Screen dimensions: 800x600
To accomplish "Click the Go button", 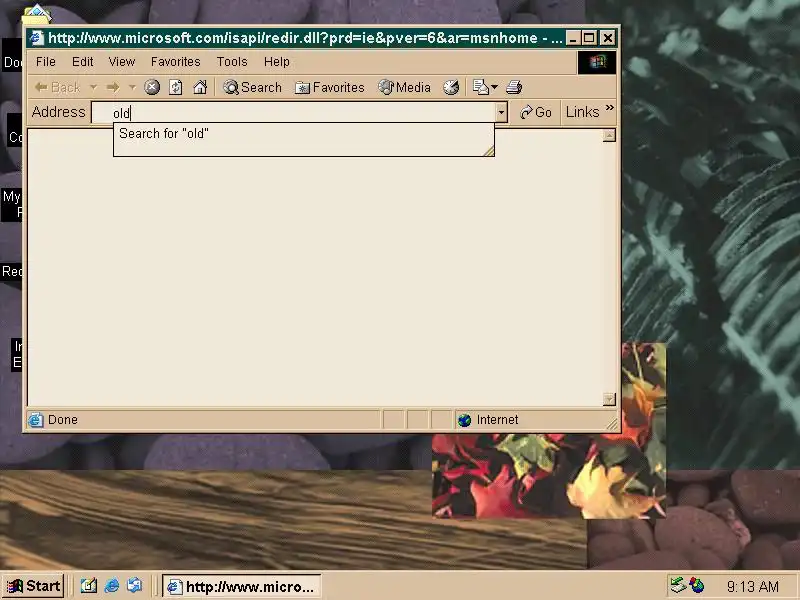I will pos(536,112).
